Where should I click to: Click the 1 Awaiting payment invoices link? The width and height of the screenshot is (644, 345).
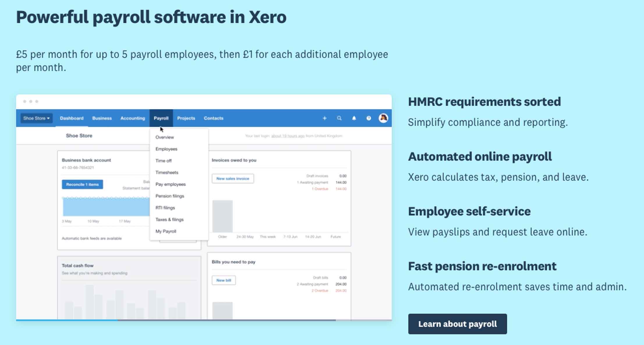pos(312,182)
